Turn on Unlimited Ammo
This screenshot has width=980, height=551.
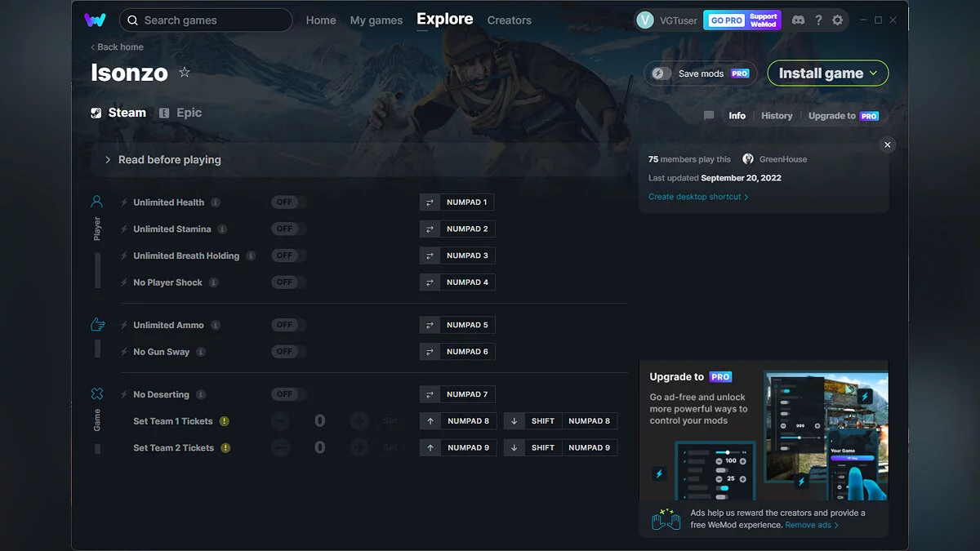(289, 325)
